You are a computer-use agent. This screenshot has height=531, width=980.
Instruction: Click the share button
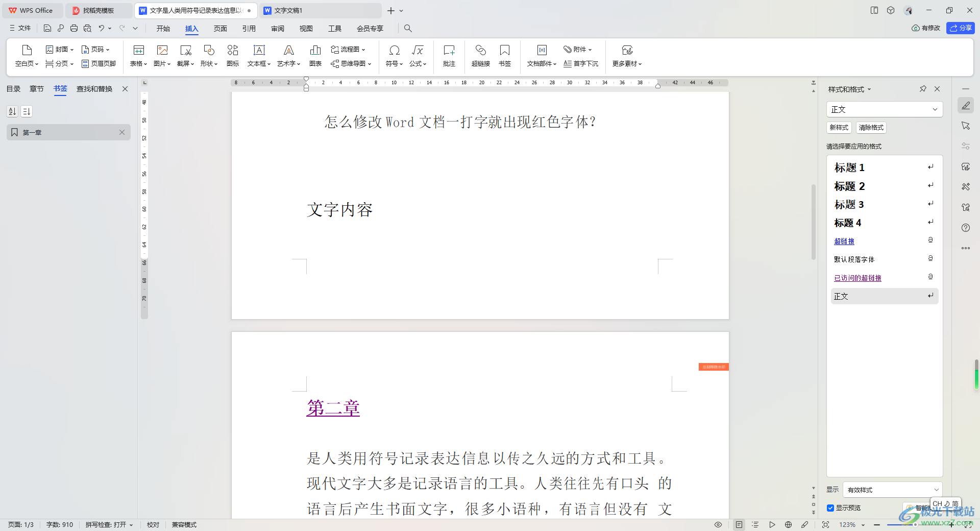pyautogui.click(x=961, y=28)
